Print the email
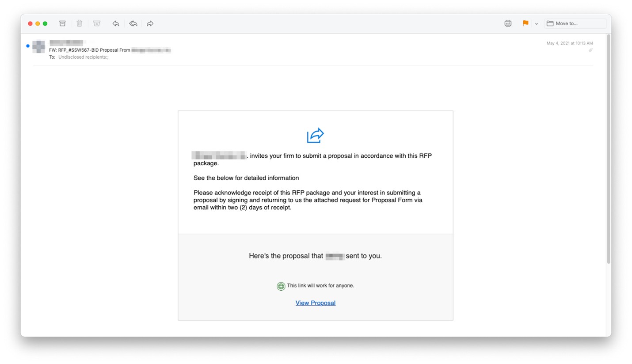Image resolution: width=632 pixels, height=364 pixels. (508, 23)
